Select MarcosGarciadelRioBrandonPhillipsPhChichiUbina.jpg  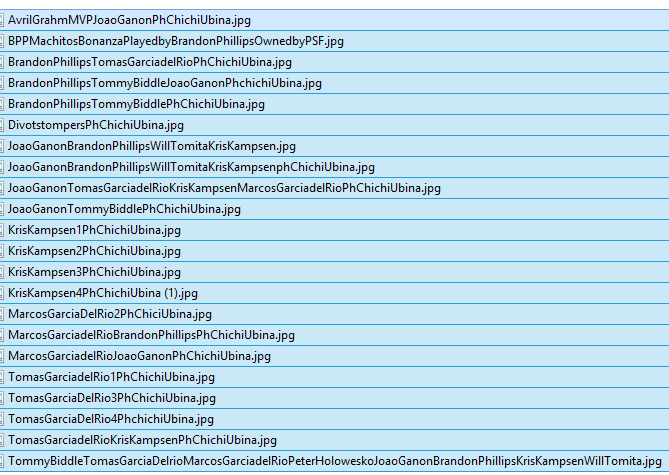[151, 335]
